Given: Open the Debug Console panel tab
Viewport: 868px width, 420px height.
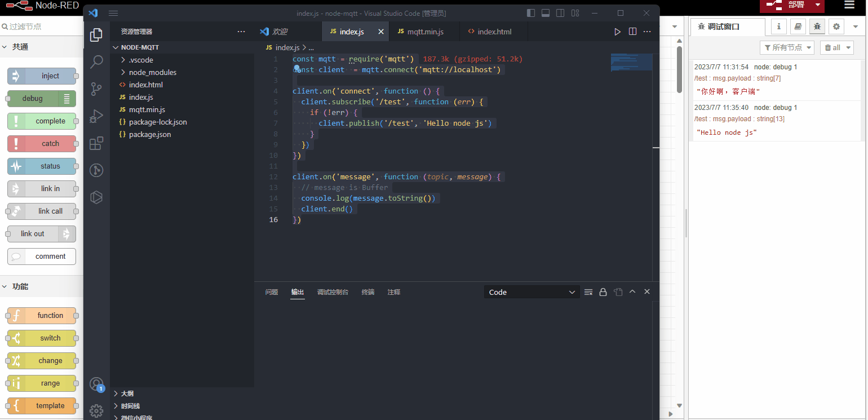Looking at the screenshot, I should 333,292.
